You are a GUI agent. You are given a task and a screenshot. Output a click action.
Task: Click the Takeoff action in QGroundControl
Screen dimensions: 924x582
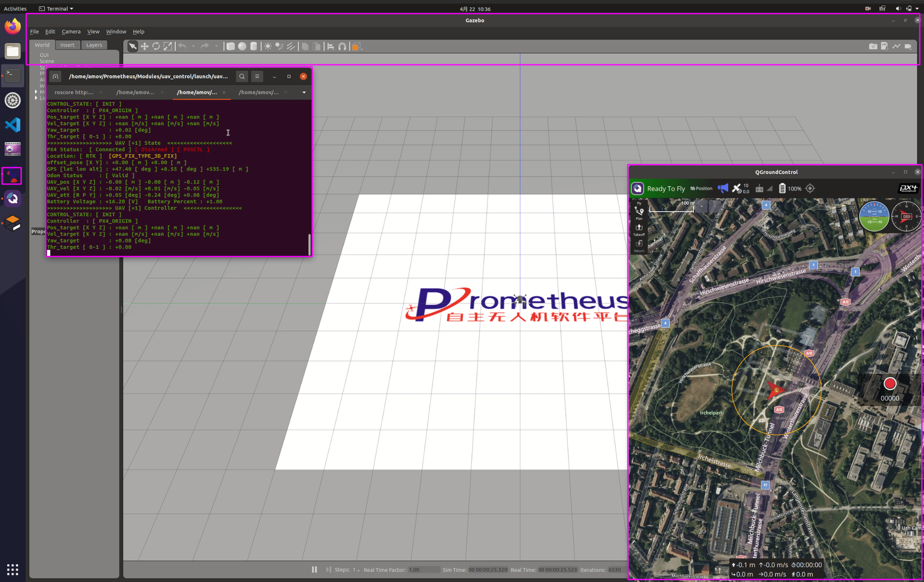(x=639, y=230)
